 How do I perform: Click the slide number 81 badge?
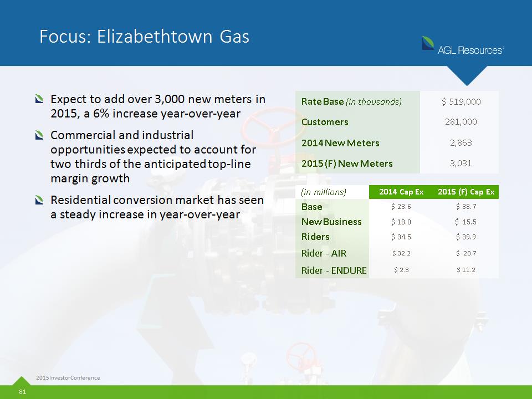click(23, 392)
